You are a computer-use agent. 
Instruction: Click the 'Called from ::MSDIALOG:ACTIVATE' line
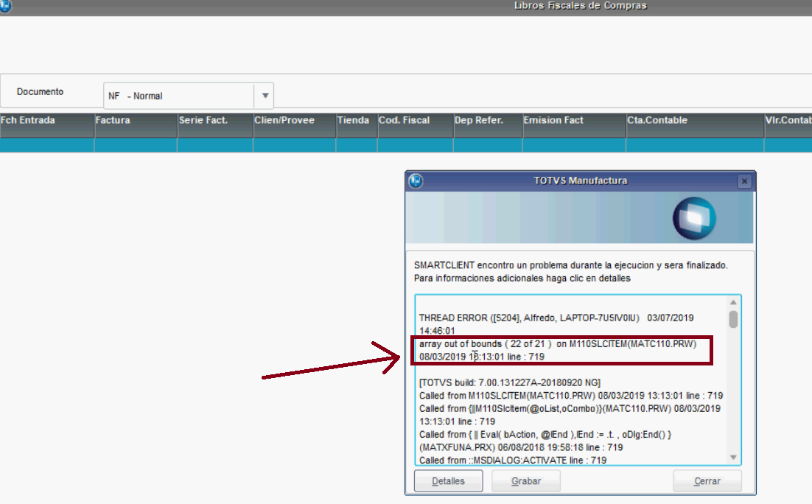click(x=513, y=460)
